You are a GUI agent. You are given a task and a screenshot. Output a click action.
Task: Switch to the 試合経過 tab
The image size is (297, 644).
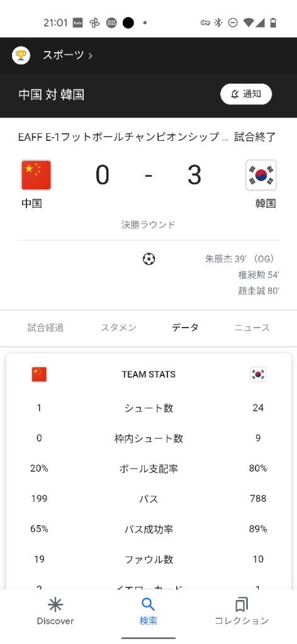(x=45, y=328)
